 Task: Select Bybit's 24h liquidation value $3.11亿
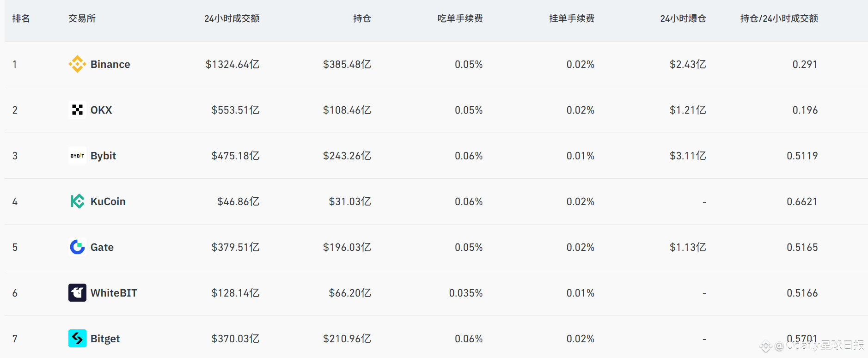pos(687,156)
